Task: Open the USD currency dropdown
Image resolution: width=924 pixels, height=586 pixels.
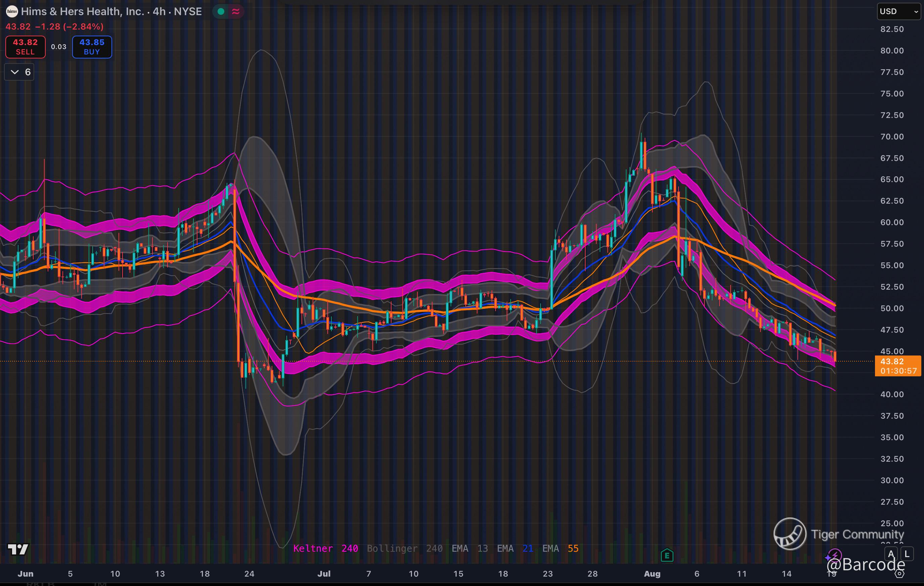Action: pyautogui.click(x=899, y=11)
